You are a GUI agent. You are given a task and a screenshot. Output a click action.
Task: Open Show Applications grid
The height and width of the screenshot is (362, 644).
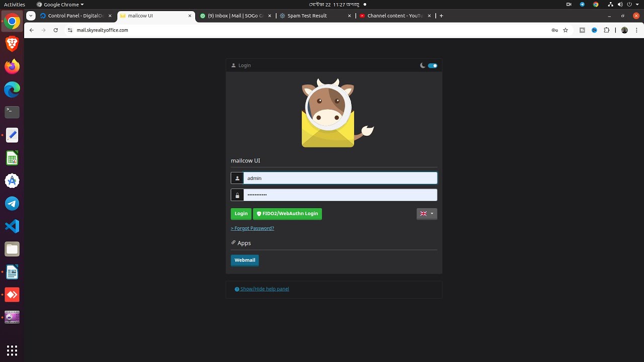coord(12,350)
